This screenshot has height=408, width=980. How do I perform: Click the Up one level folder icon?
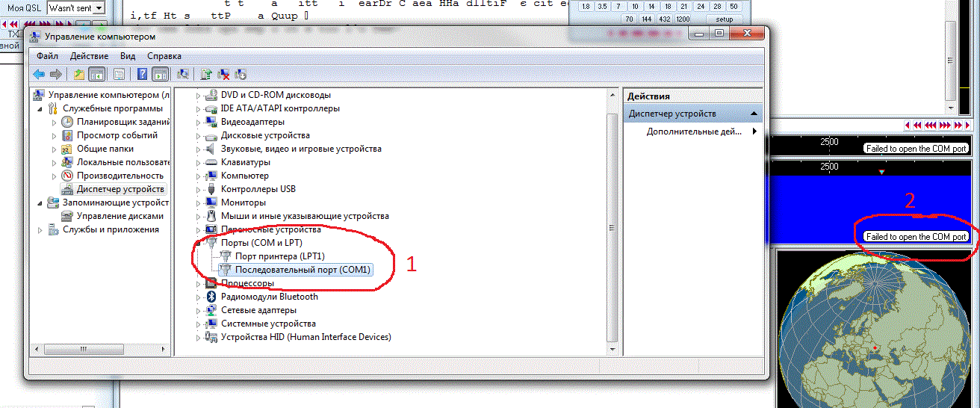[79, 74]
